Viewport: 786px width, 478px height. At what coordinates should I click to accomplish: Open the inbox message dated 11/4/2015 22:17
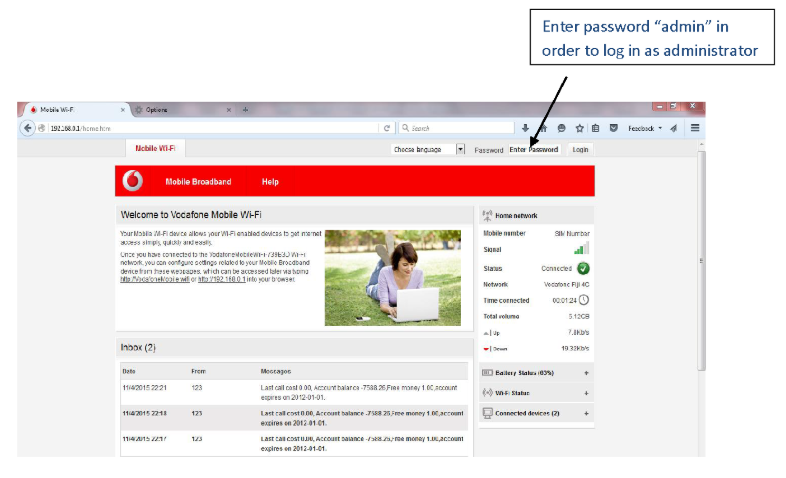click(x=294, y=443)
